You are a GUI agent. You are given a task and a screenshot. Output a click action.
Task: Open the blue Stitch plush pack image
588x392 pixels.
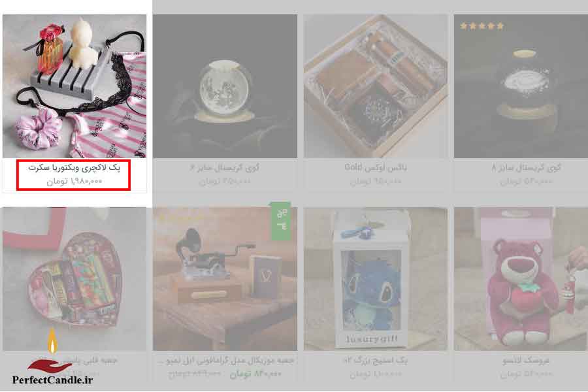point(376,279)
